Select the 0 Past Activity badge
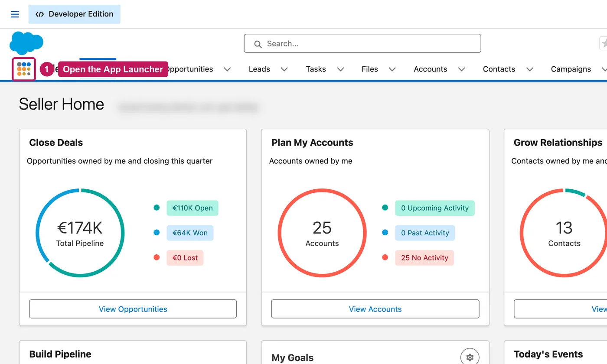Viewport: 607px width, 364px height. [x=425, y=233]
